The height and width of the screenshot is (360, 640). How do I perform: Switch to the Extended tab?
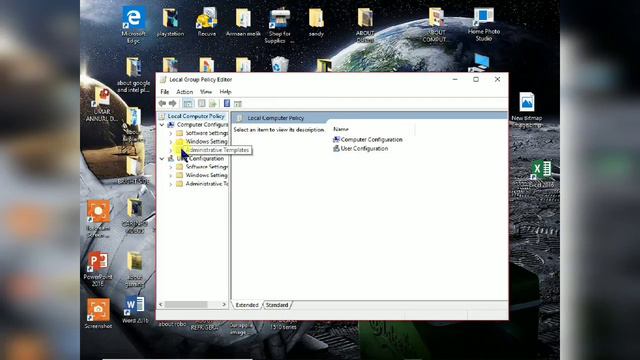pos(247,305)
